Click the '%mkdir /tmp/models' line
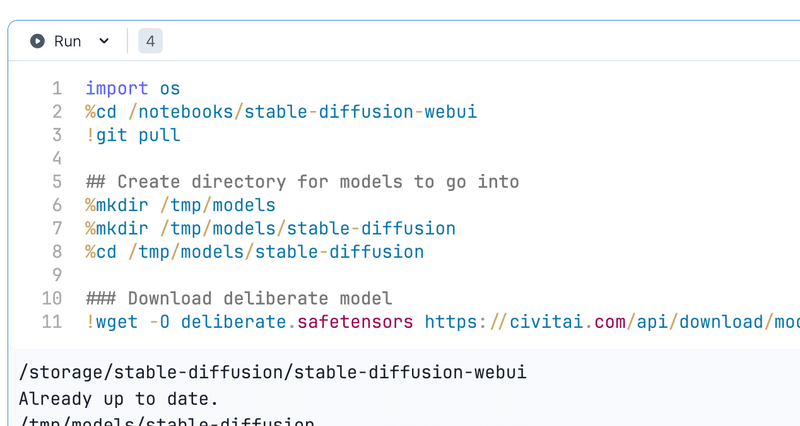This screenshot has height=426, width=800. [x=180, y=205]
